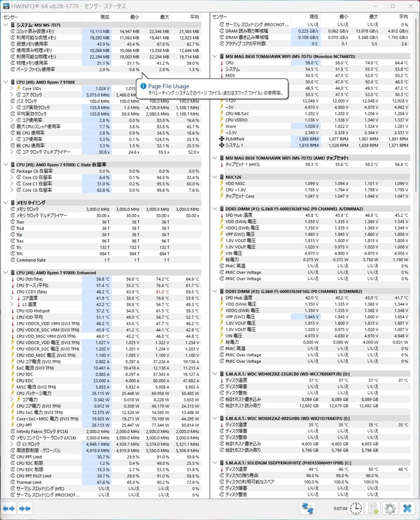Image resolution: width=420 pixels, height=520 pixels.
Task: Select the CPU EDC row
Action: tap(105, 381)
